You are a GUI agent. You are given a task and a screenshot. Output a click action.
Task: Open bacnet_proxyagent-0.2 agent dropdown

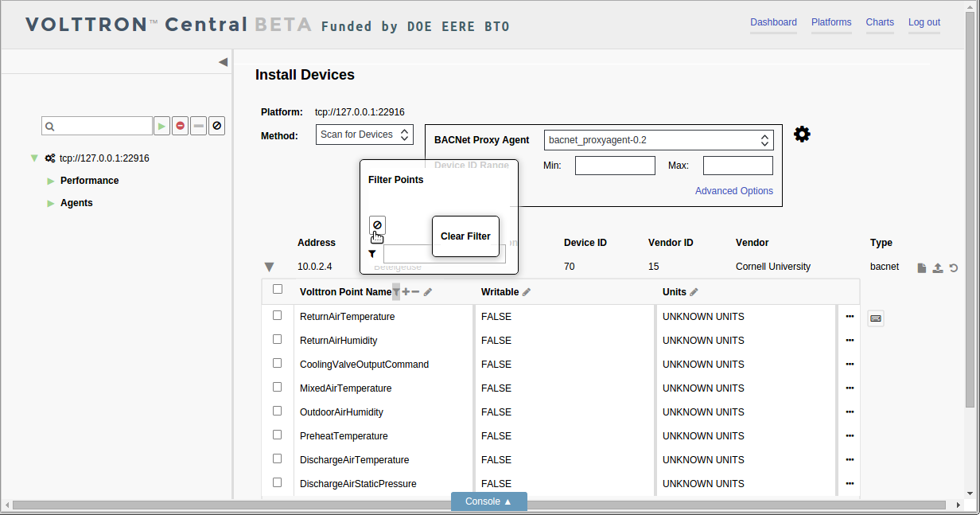(659, 140)
